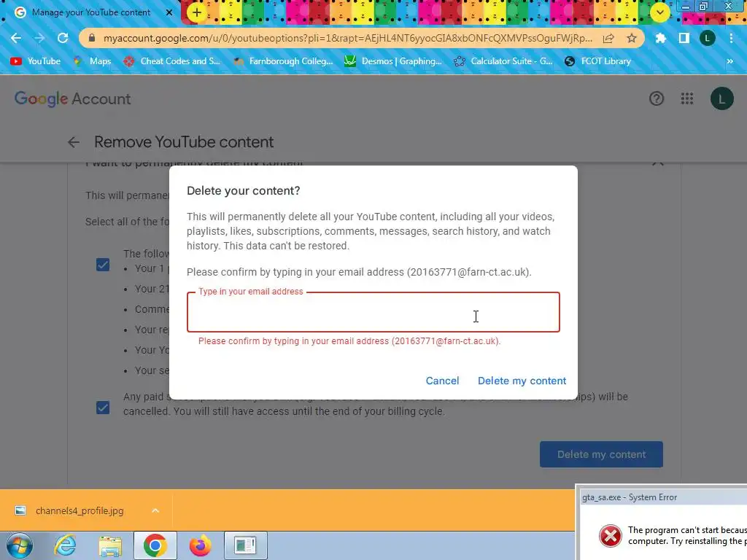Screen dimensions: 747x560
Task: Open the Desmos Graphing bookmark
Action: [x=393, y=61]
